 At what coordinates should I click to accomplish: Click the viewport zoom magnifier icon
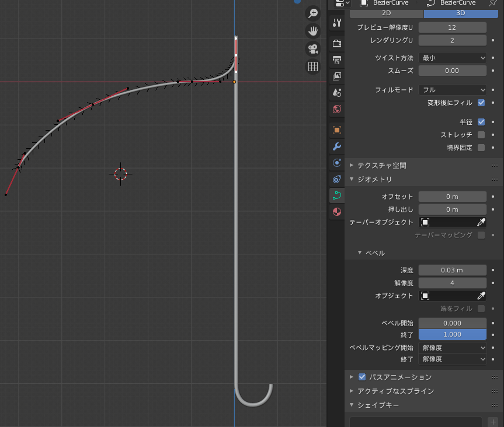click(x=313, y=13)
